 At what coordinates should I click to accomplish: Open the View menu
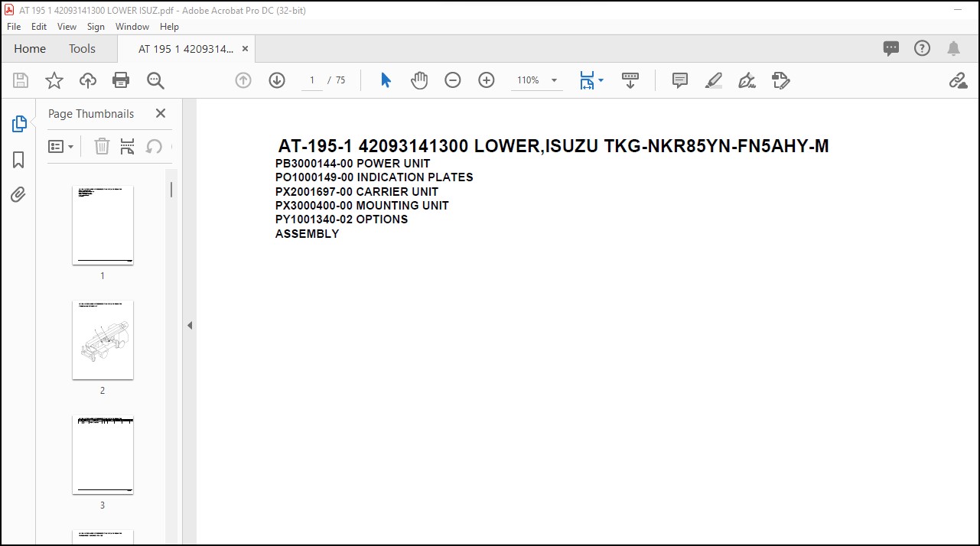[67, 26]
